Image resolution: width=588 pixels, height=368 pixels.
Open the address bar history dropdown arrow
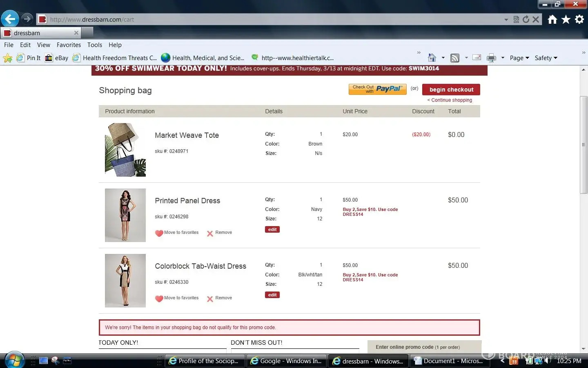coord(506,20)
